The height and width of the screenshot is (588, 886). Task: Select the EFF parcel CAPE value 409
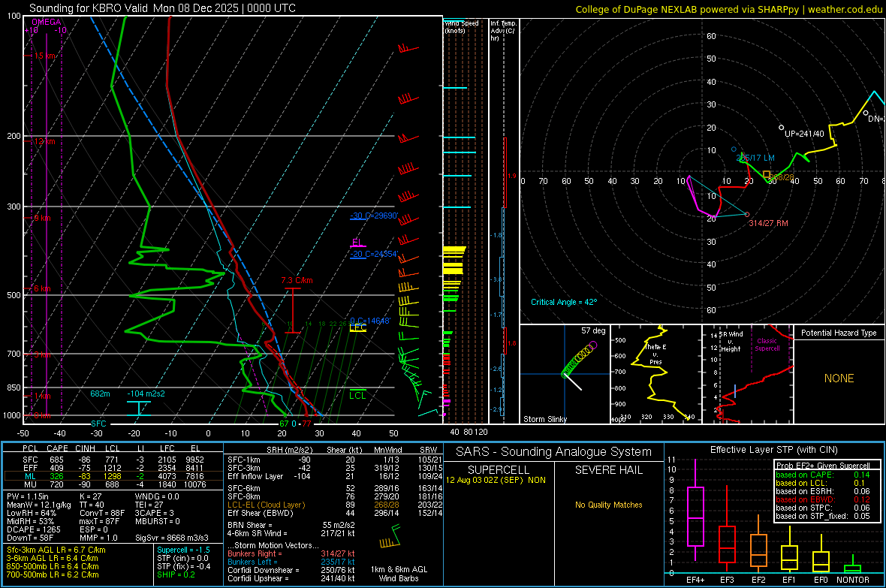tap(56, 468)
